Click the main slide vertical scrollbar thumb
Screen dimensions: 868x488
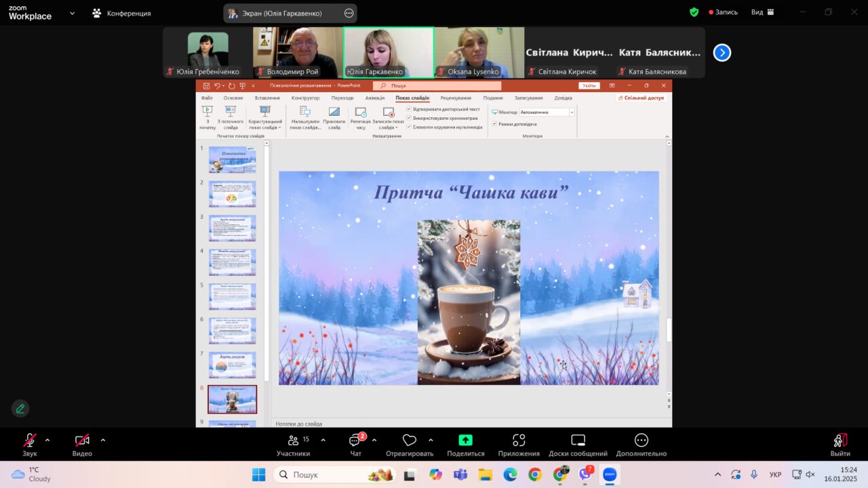[669, 330]
